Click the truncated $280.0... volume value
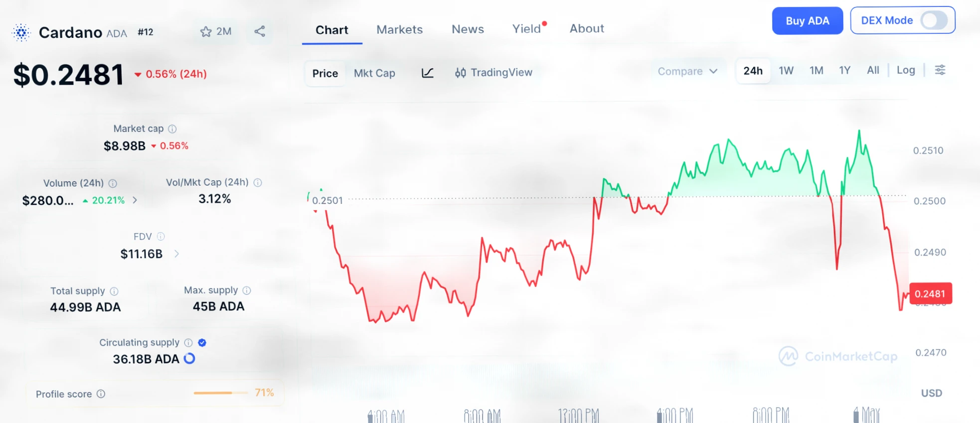This screenshot has height=423, width=980. click(48, 201)
